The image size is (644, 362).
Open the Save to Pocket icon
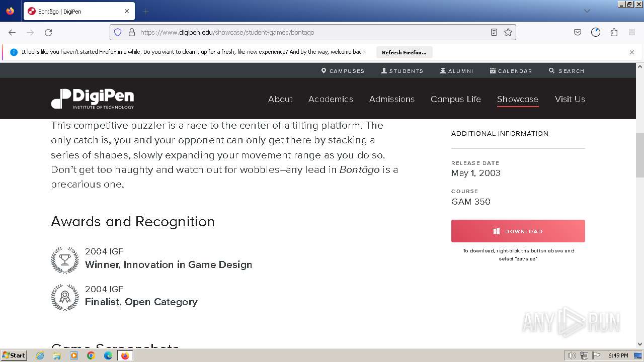[x=578, y=32]
